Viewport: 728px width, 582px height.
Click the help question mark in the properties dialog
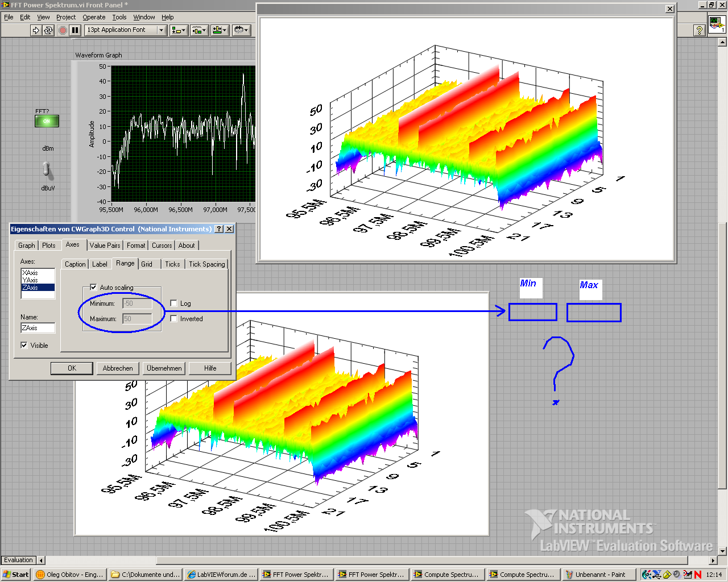[x=219, y=229]
